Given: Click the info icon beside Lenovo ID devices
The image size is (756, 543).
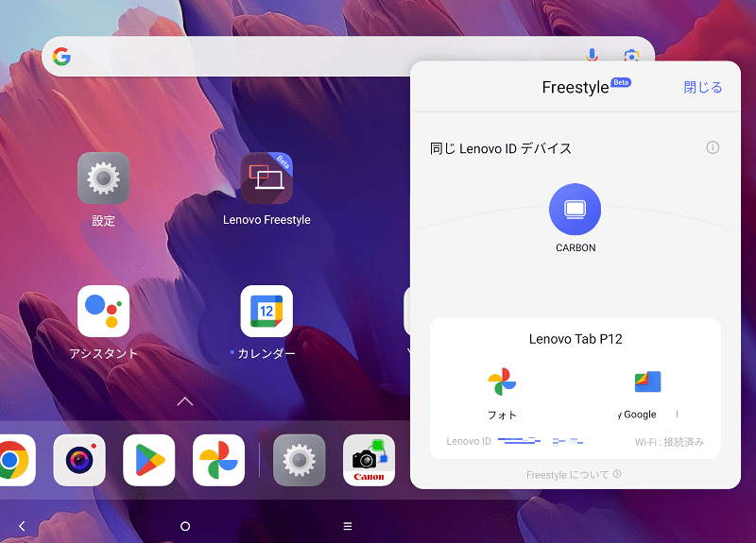Looking at the screenshot, I should (713, 147).
